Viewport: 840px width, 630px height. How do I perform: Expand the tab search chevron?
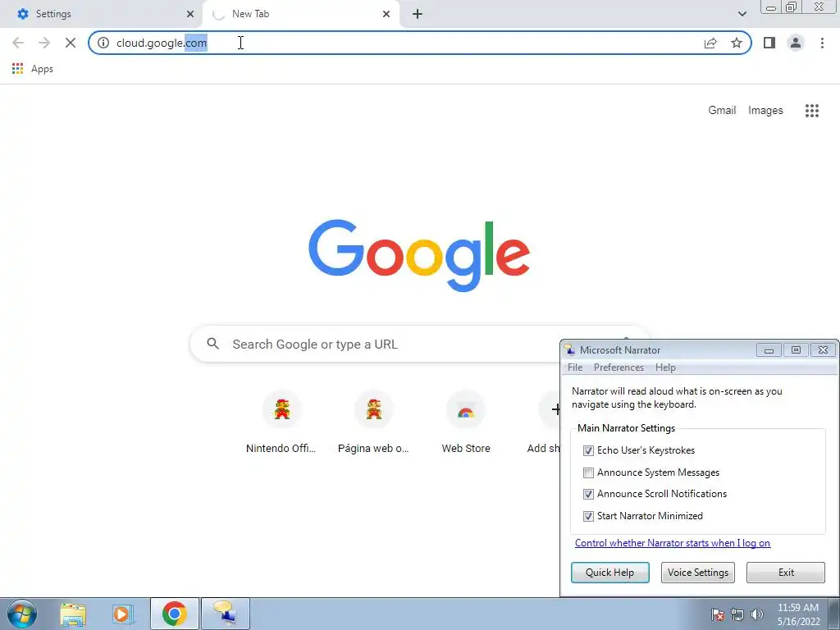pos(742,14)
